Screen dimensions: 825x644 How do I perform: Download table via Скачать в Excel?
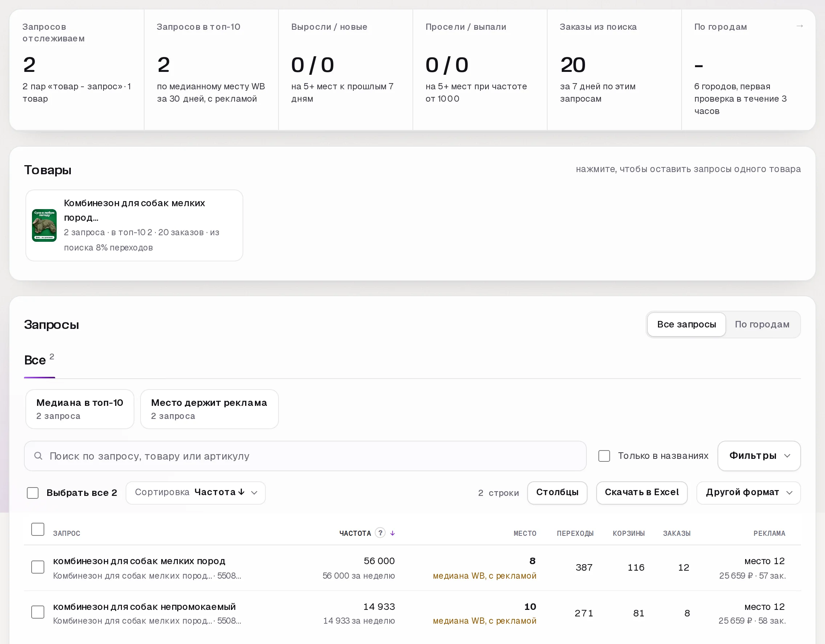pyautogui.click(x=641, y=493)
